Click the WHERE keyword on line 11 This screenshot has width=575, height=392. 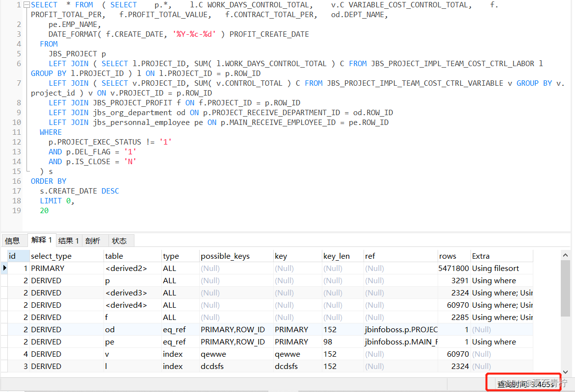51,132
